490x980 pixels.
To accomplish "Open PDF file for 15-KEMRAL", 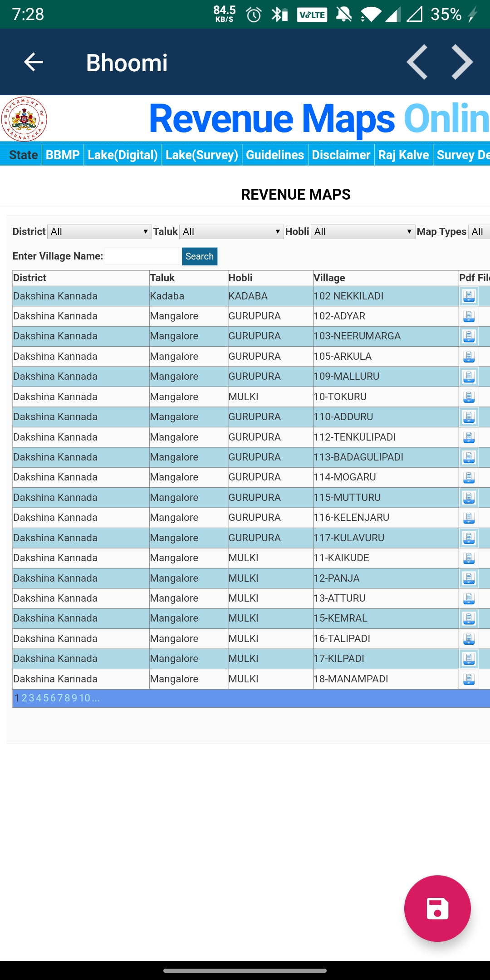I will pyautogui.click(x=469, y=618).
